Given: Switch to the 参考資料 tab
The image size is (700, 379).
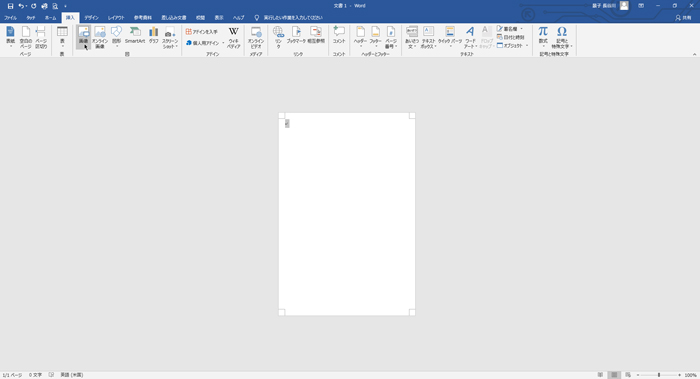Looking at the screenshot, I should [x=143, y=18].
